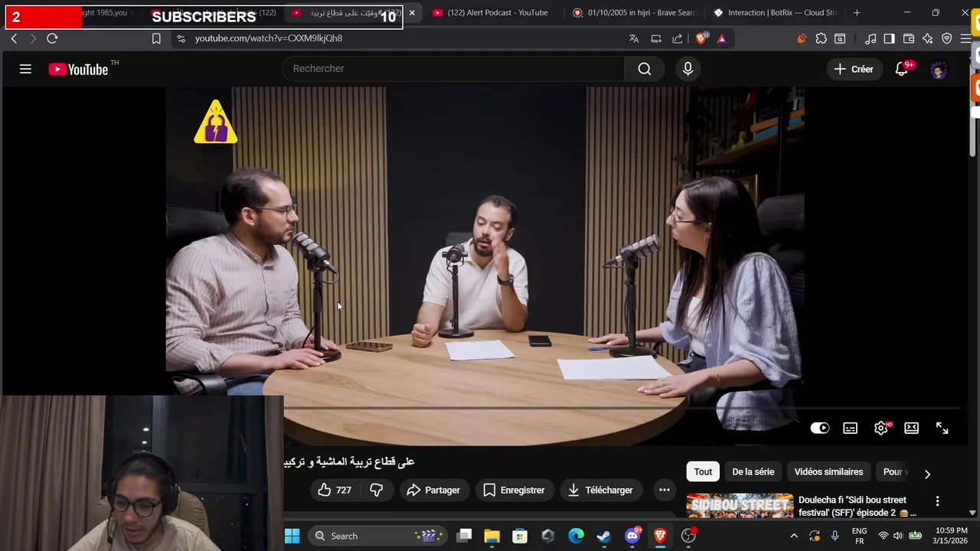Bookmark this page in Brave
This screenshot has height=551, width=980.
[156, 38]
